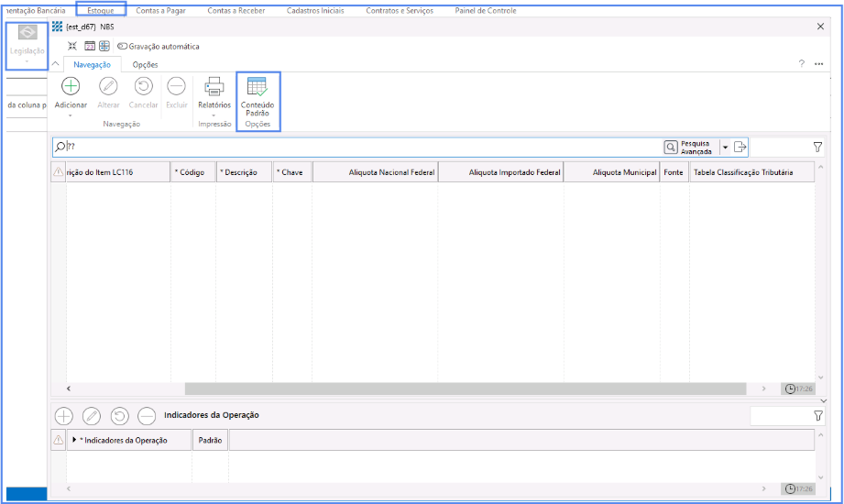Add a new Indicadores da Operação row
844x504 pixels.
[x=64, y=416]
